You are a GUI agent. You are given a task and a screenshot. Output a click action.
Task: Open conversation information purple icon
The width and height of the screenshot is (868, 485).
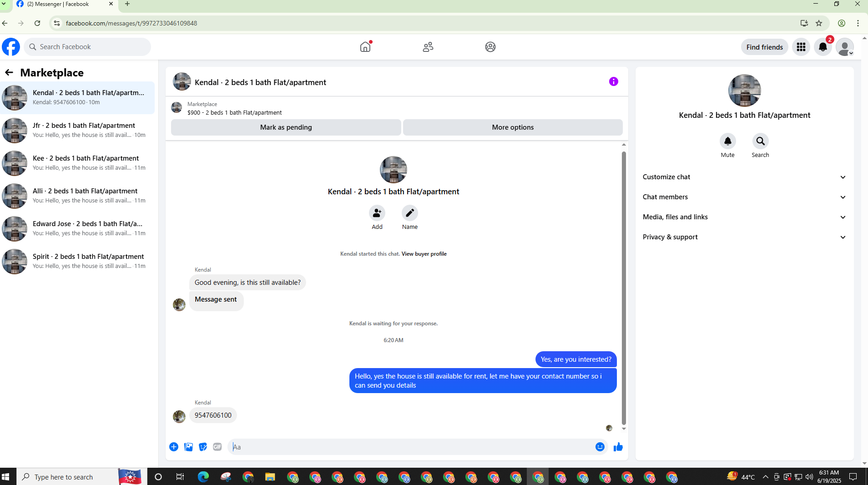pos(614,81)
